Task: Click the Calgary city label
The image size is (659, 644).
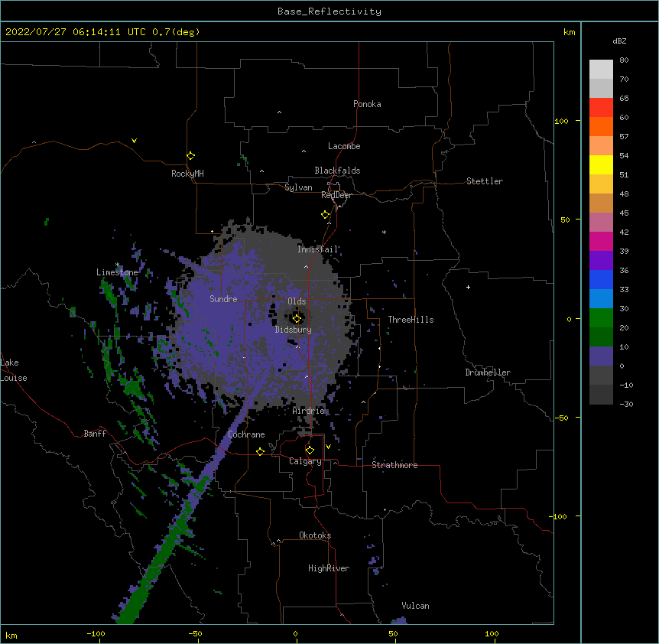Action: 305,461
